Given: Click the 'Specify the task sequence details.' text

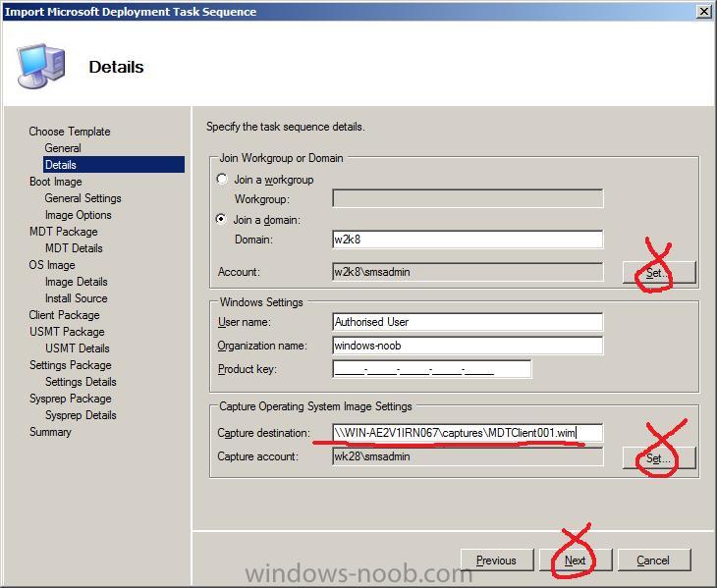Looking at the screenshot, I should pyautogui.click(x=286, y=127).
